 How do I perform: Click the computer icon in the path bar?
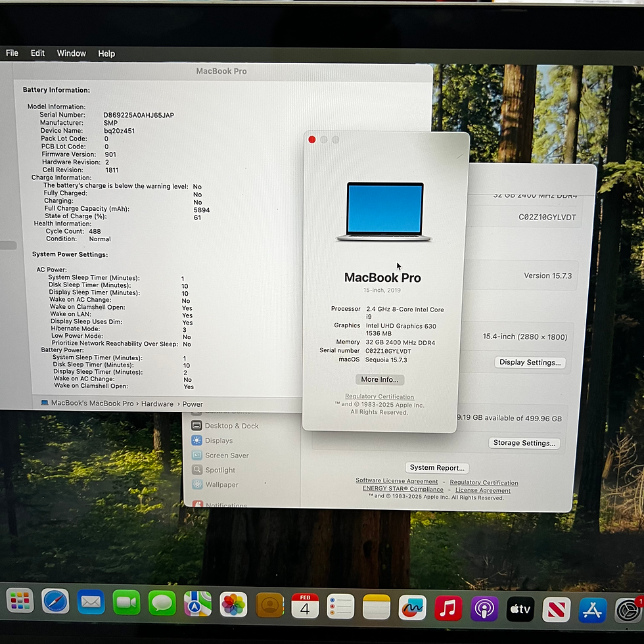pos(45,402)
